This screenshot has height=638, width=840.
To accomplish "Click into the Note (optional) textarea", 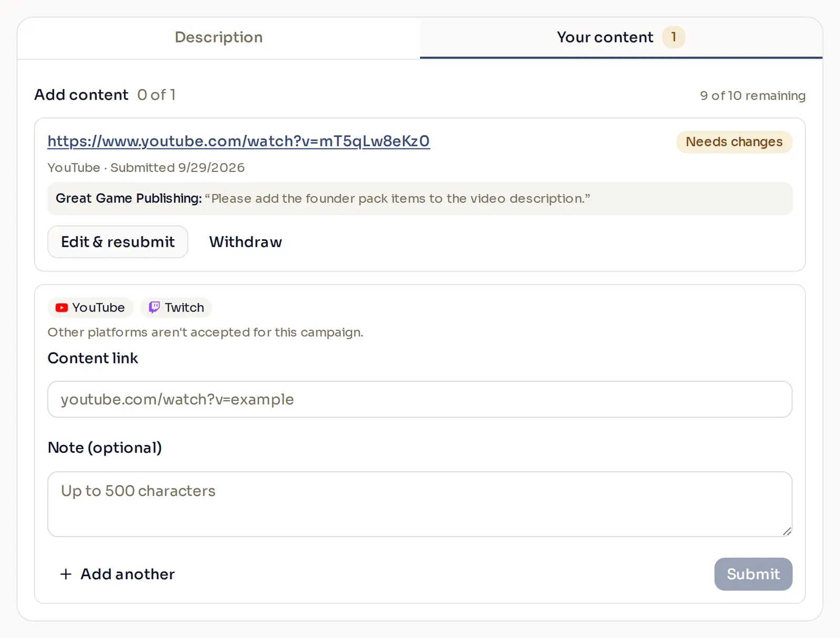I will click(420, 504).
